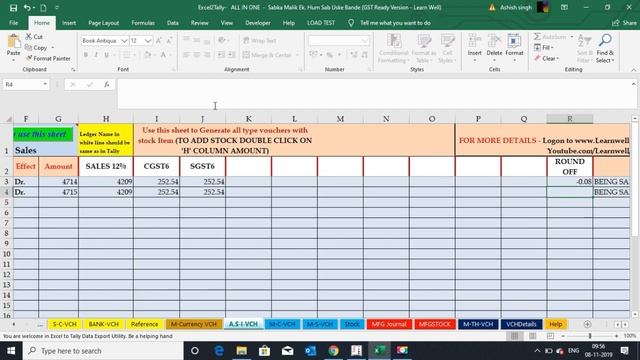This screenshot has width=640, height=360.
Task: Open Find & Select magnifier
Action: point(605,40)
